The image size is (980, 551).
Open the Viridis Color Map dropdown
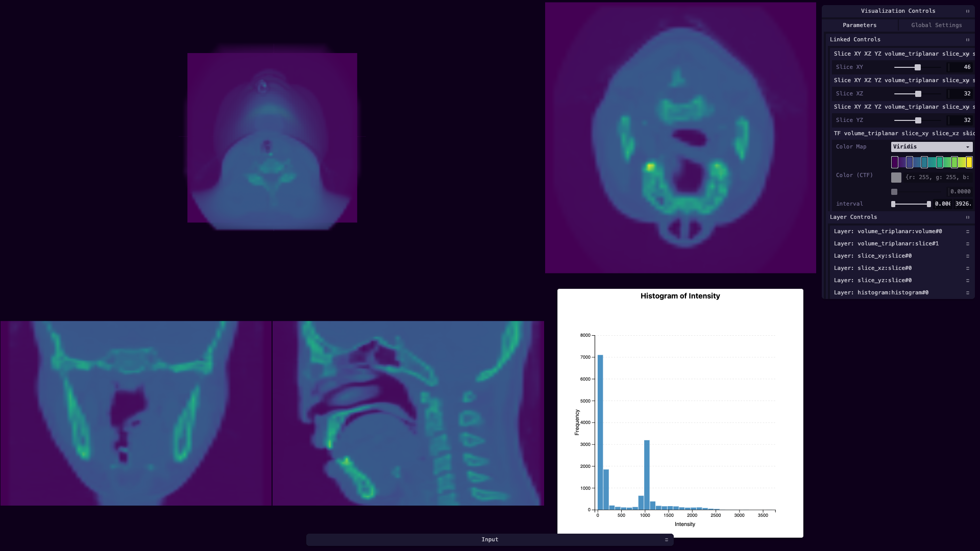932,147
